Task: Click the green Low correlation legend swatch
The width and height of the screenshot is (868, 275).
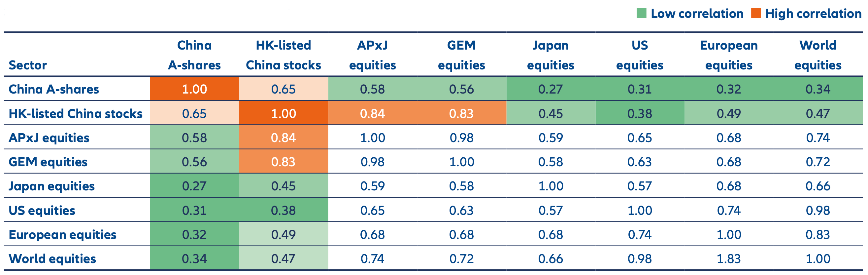Action: (x=641, y=14)
